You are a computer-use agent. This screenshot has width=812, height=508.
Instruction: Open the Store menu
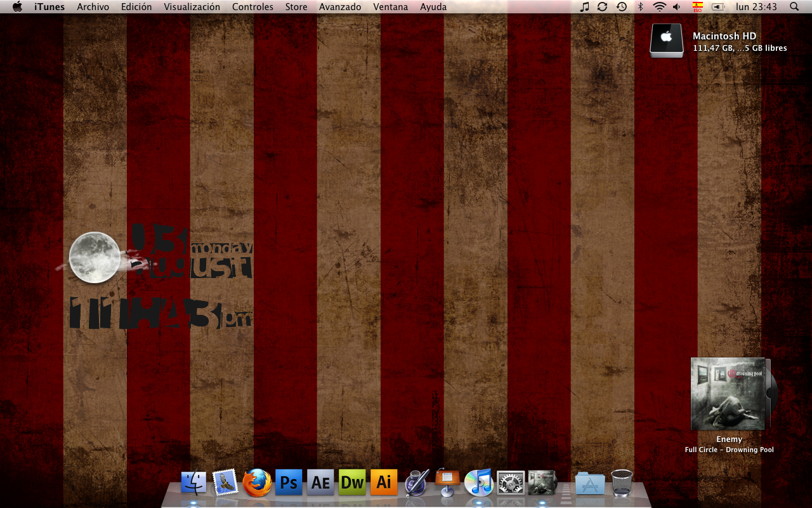[296, 7]
